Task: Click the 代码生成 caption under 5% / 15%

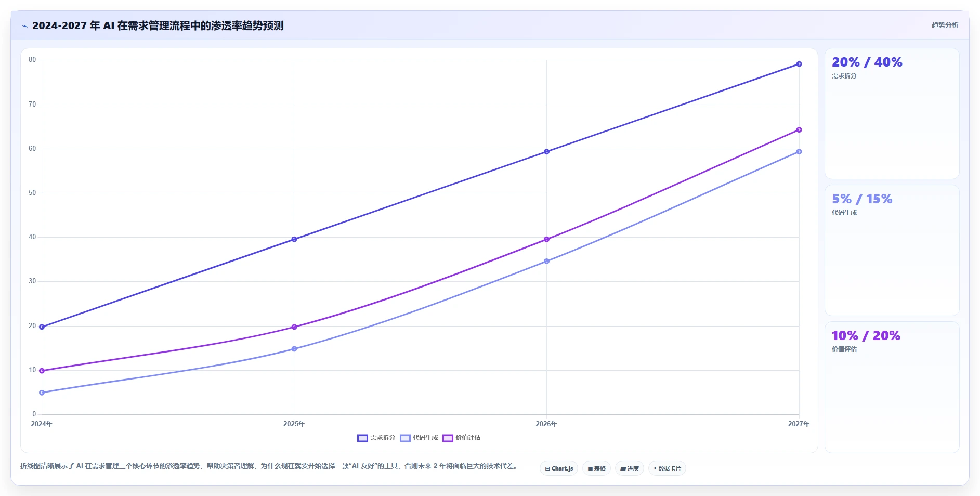Action: 844,213
